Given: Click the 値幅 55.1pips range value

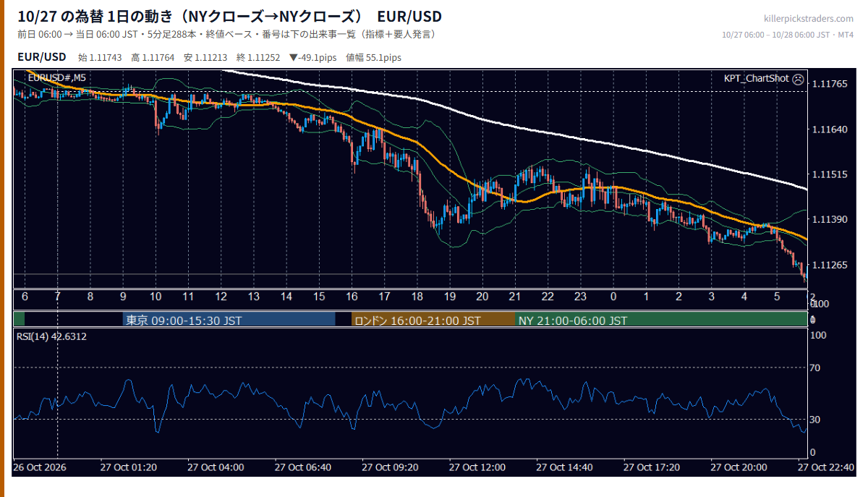Looking at the screenshot, I should [x=373, y=57].
